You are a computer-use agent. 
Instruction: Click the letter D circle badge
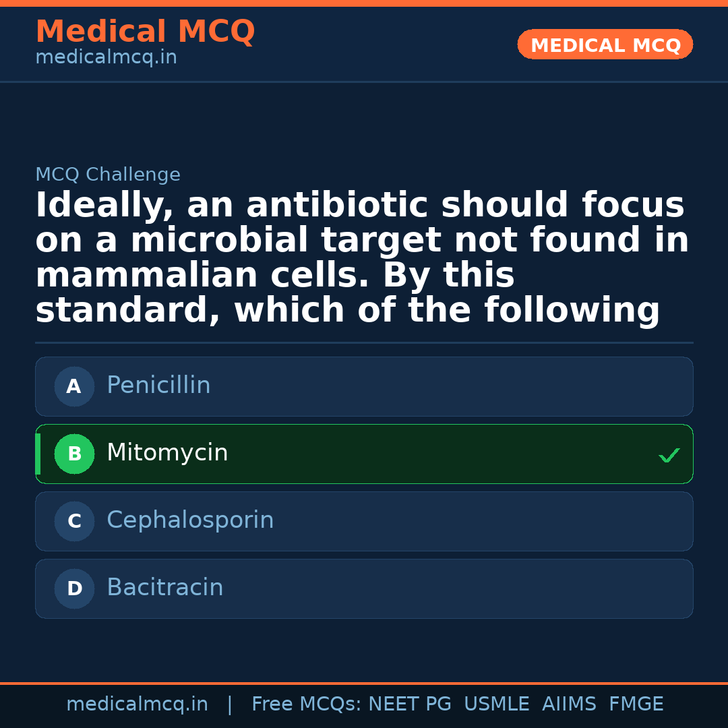[x=74, y=589]
